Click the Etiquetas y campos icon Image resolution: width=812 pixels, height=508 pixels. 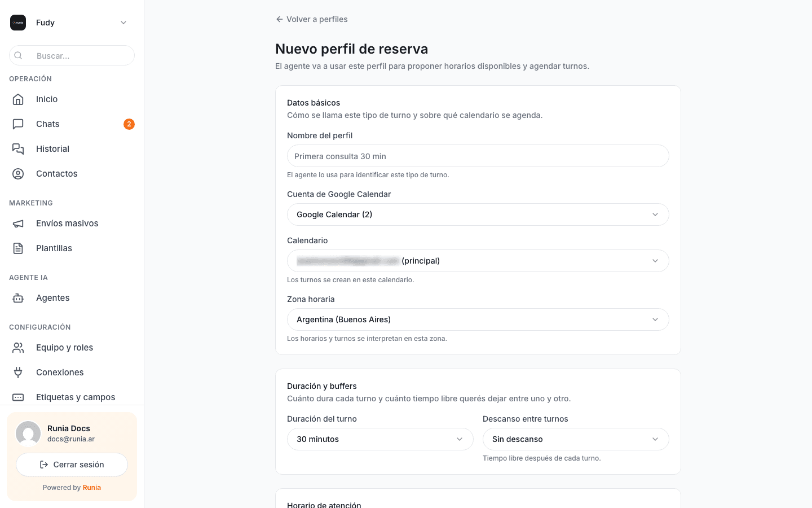18,397
